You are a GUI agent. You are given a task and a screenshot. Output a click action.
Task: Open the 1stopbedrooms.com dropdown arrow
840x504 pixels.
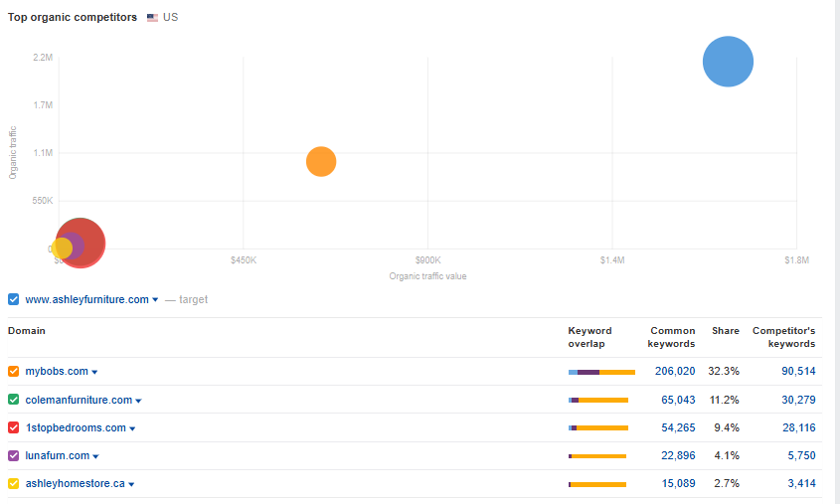tap(132, 428)
